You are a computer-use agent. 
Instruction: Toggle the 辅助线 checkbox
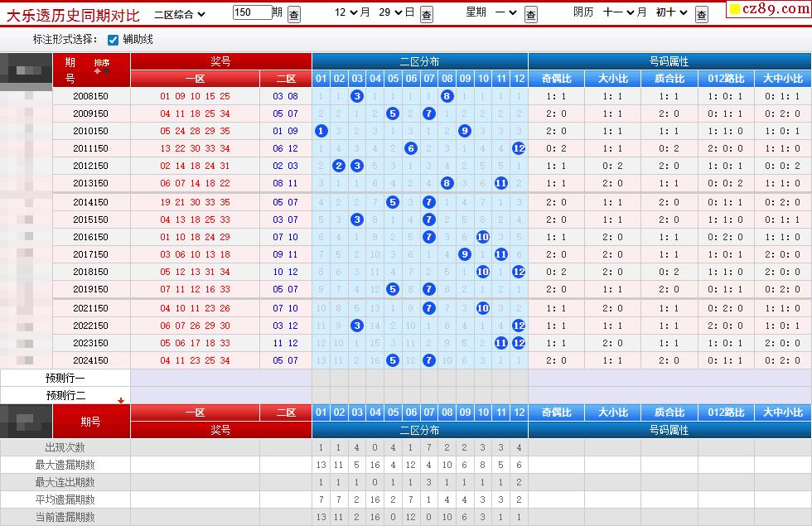coord(114,40)
